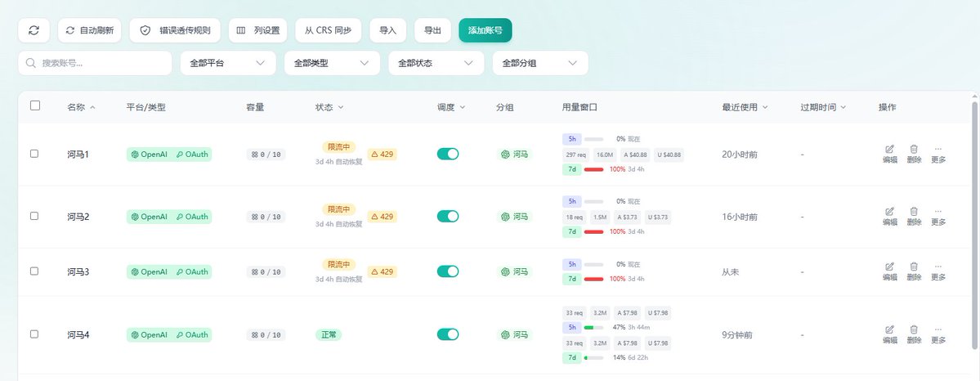Image resolution: width=980 pixels, height=381 pixels.
Task: Toggle 调度 switch for 河马3
Action: pos(448,271)
